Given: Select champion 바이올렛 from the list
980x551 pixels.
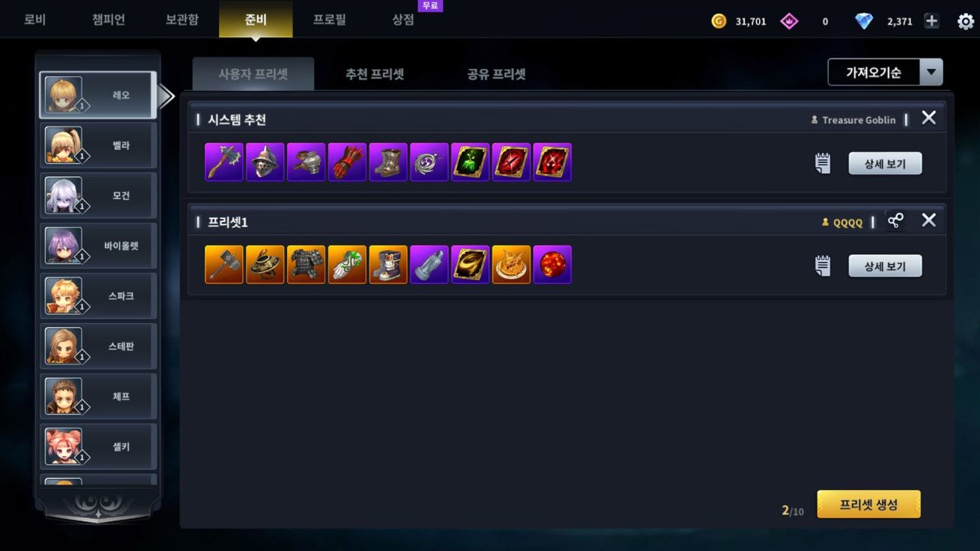Looking at the screenshot, I should click(98, 246).
